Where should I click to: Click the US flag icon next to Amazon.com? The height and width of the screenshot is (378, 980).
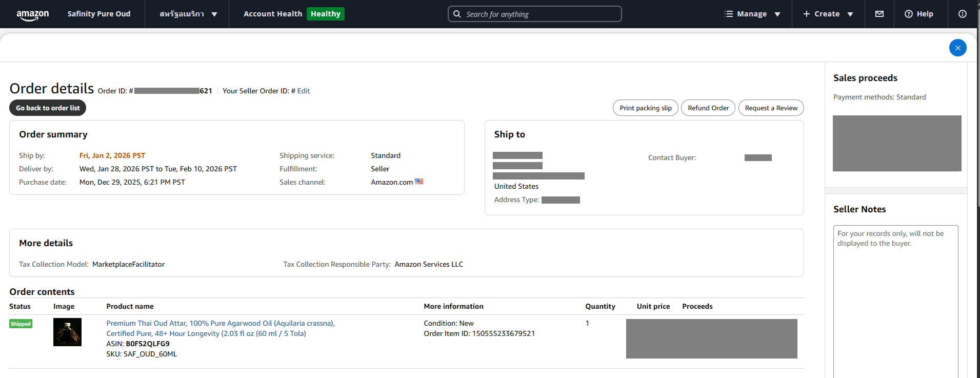coord(419,182)
